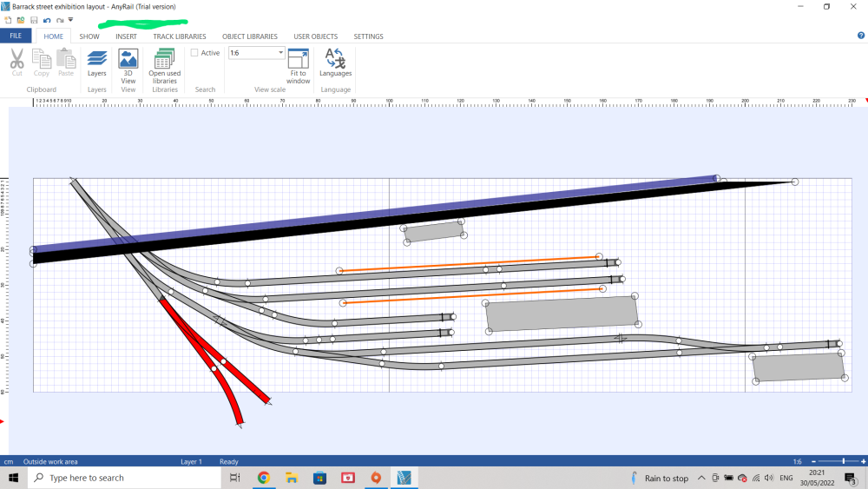This screenshot has height=489, width=868.
Task: Open the Layers panel from the ribbon
Action: pyautogui.click(x=97, y=62)
